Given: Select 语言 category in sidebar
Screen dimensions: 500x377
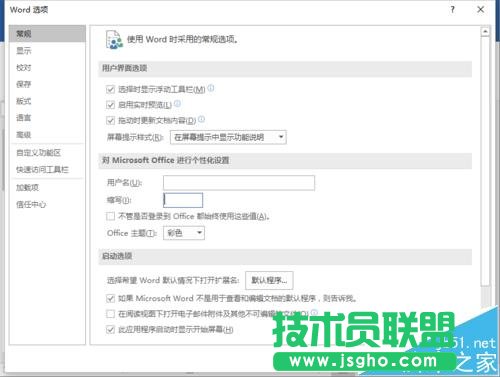Looking at the screenshot, I should click(47, 118).
